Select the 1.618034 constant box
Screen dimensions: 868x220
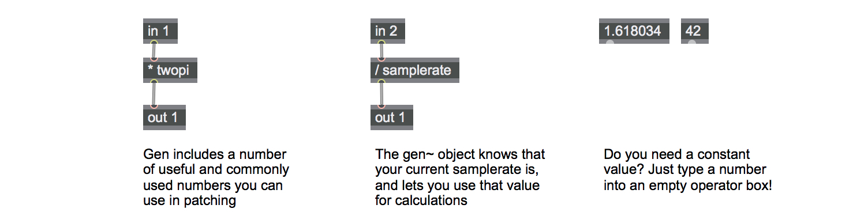634,31
